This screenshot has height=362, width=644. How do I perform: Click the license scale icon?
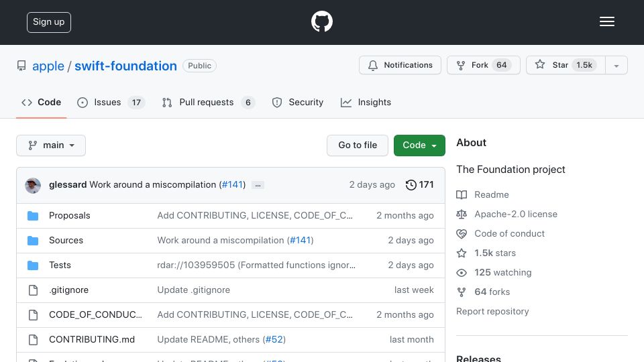(x=462, y=215)
